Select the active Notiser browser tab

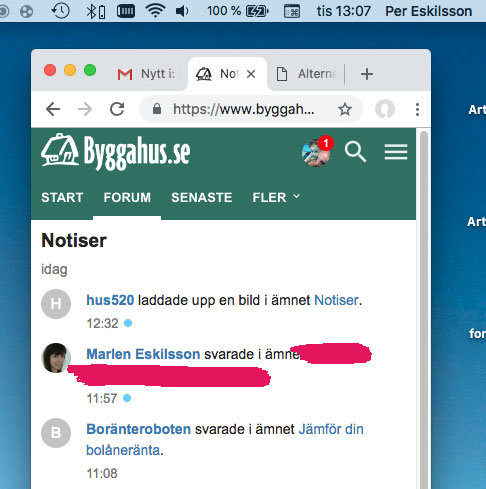pyautogui.click(x=227, y=74)
